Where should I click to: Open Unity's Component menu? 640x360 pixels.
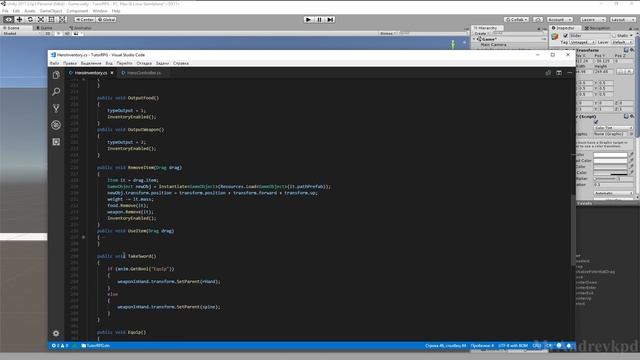coord(77,11)
